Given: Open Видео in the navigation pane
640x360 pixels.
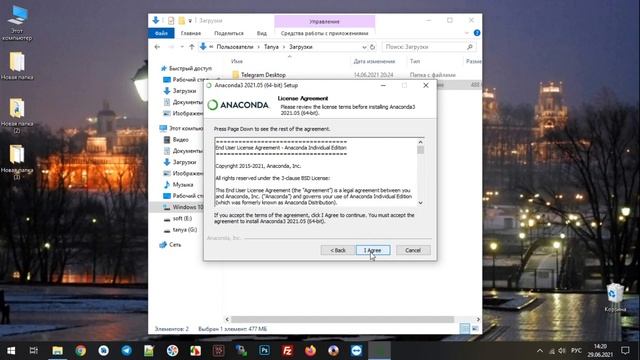Looking at the screenshot, I should click(180, 140).
